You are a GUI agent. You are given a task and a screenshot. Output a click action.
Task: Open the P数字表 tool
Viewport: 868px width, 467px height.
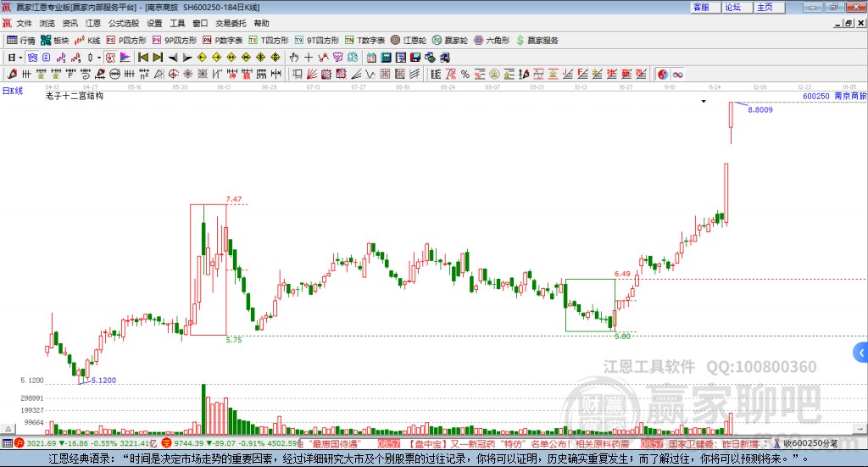point(223,41)
